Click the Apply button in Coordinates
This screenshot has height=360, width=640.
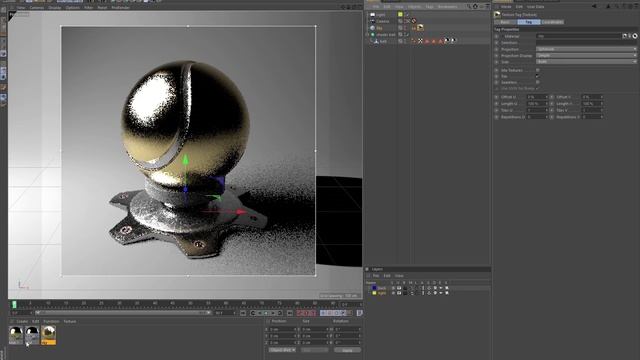(x=347, y=350)
